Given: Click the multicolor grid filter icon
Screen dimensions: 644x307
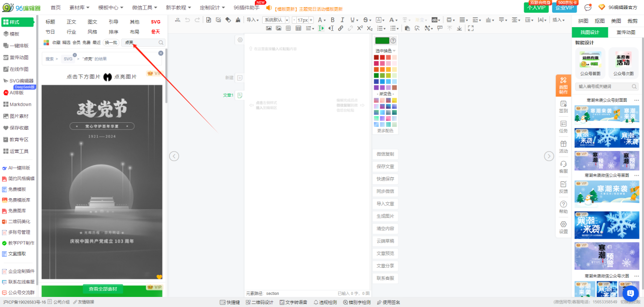Looking at the screenshot, I should [x=47, y=43].
